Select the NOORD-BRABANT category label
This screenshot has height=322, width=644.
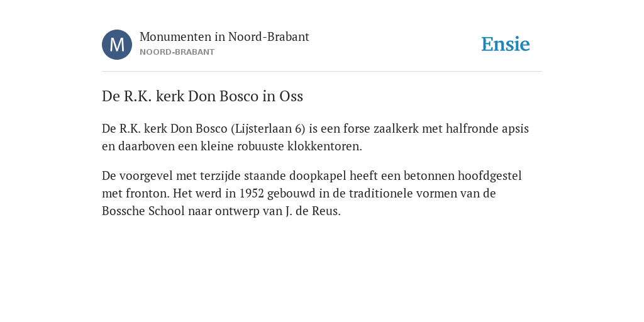[177, 52]
